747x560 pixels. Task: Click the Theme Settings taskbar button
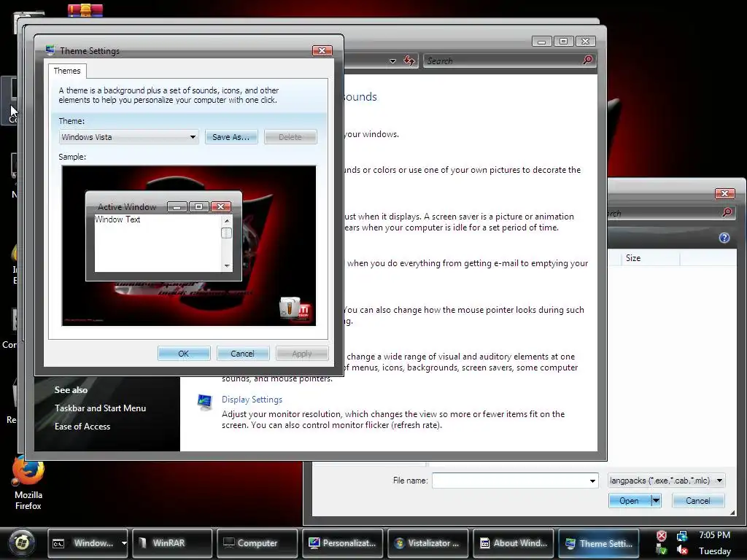pos(598,543)
